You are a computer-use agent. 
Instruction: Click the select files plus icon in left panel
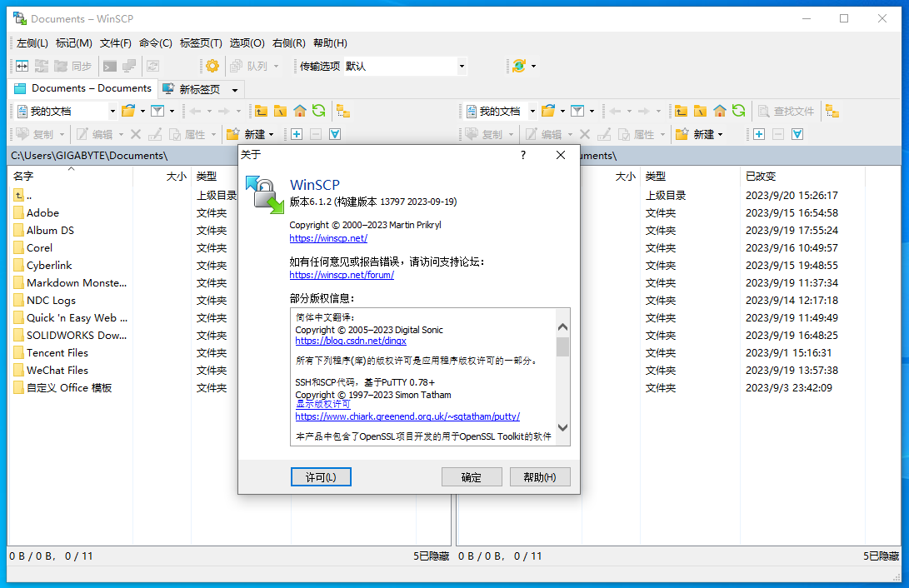[297, 134]
